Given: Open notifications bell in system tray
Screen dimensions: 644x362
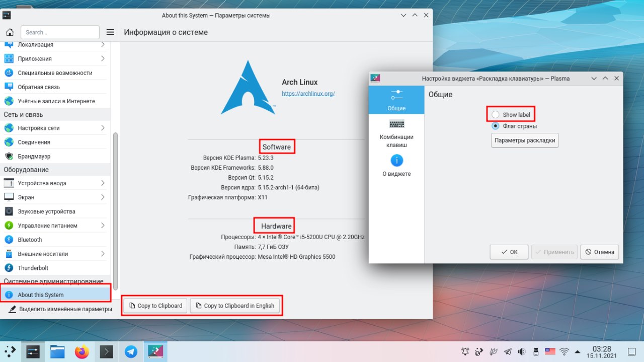Looking at the screenshot, I should pyautogui.click(x=465, y=351).
